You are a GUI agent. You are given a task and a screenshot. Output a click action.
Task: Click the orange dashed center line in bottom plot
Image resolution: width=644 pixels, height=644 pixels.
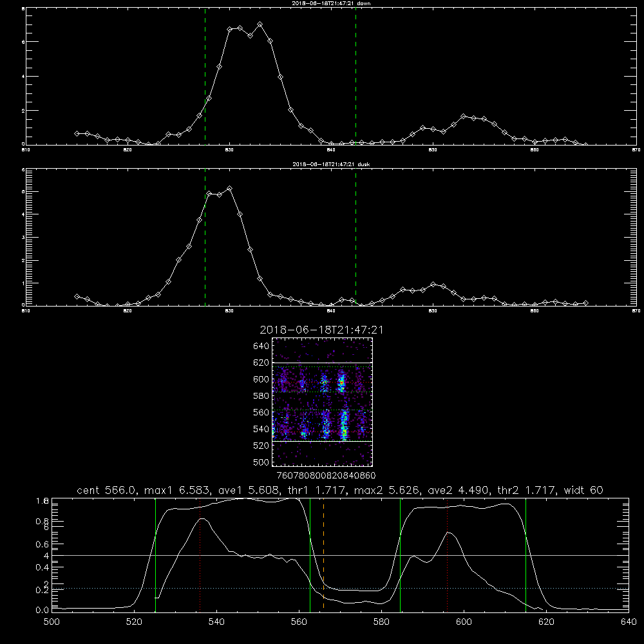click(324, 554)
